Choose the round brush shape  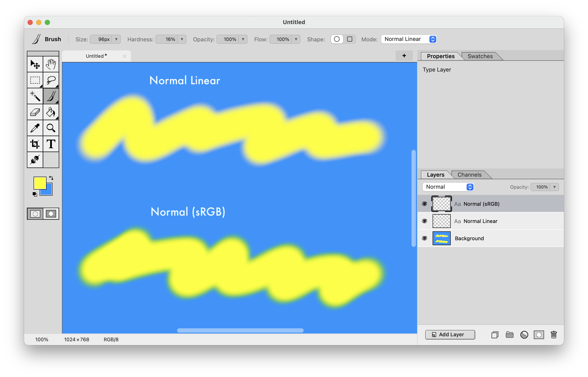pos(337,39)
